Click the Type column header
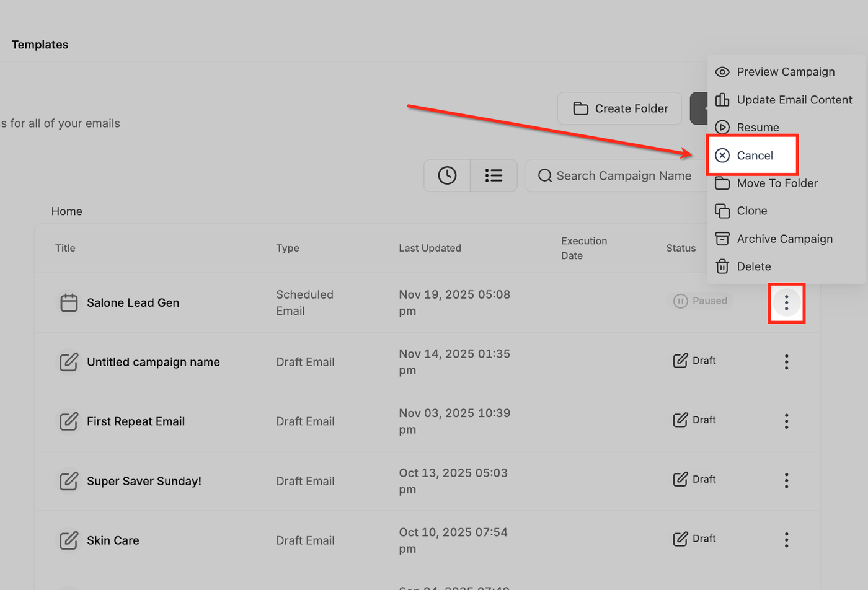This screenshot has width=868, height=590. 288,248
